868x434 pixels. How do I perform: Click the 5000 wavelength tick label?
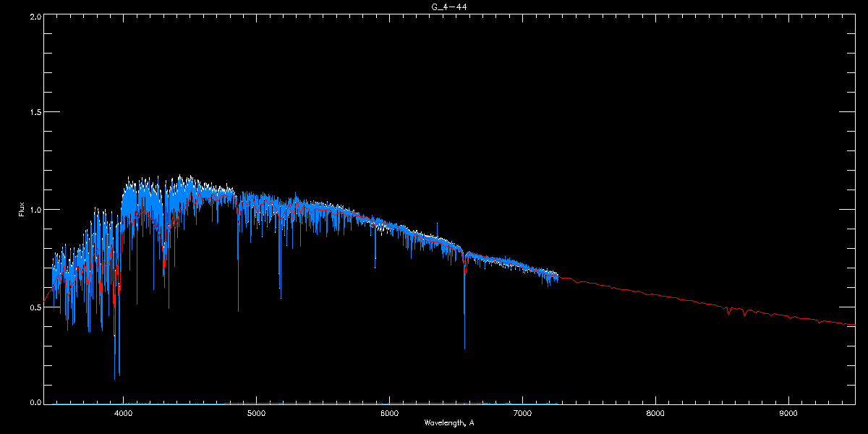[x=256, y=413]
